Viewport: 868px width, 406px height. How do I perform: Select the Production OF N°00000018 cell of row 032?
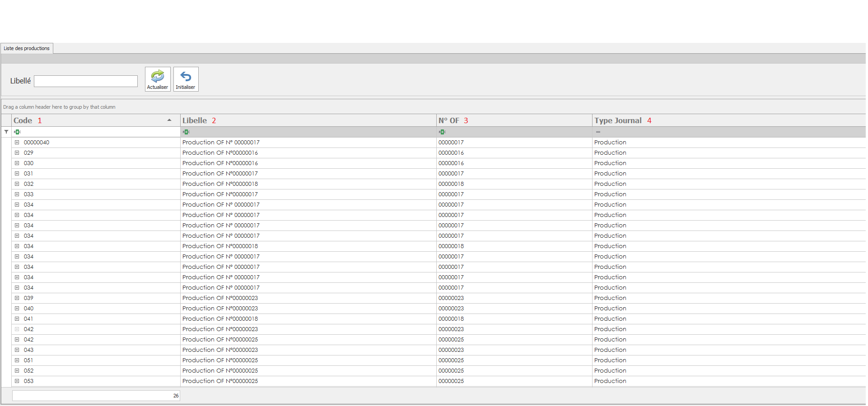[220, 184]
